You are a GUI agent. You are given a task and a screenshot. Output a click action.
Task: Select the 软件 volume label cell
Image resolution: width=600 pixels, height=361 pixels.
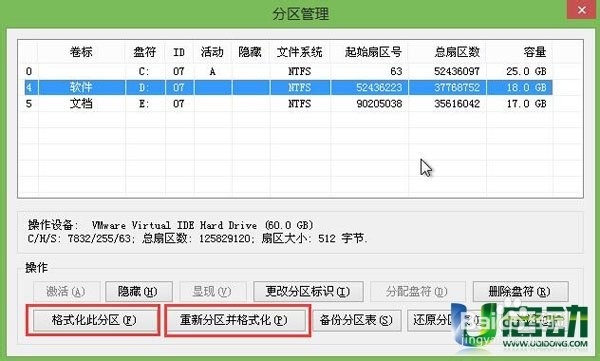pos(81,87)
